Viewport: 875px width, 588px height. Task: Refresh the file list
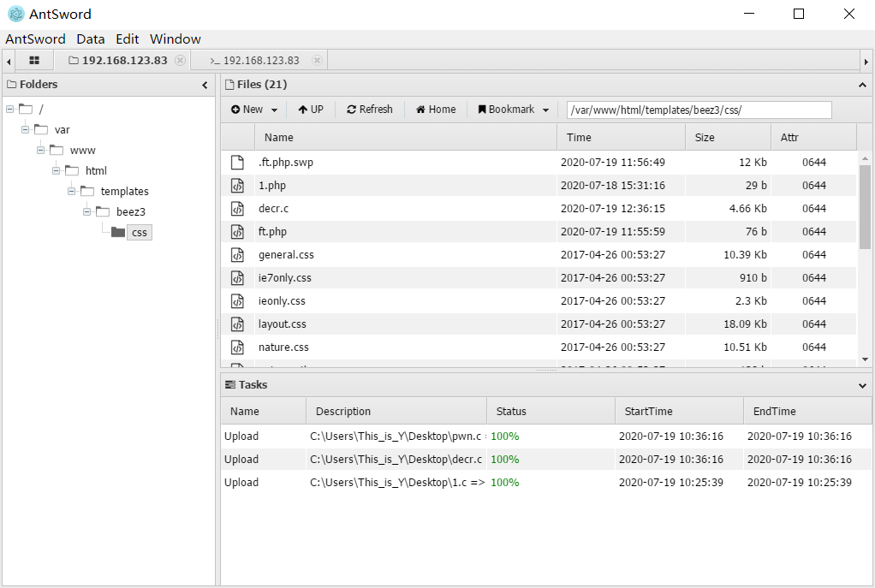point(370,110)
